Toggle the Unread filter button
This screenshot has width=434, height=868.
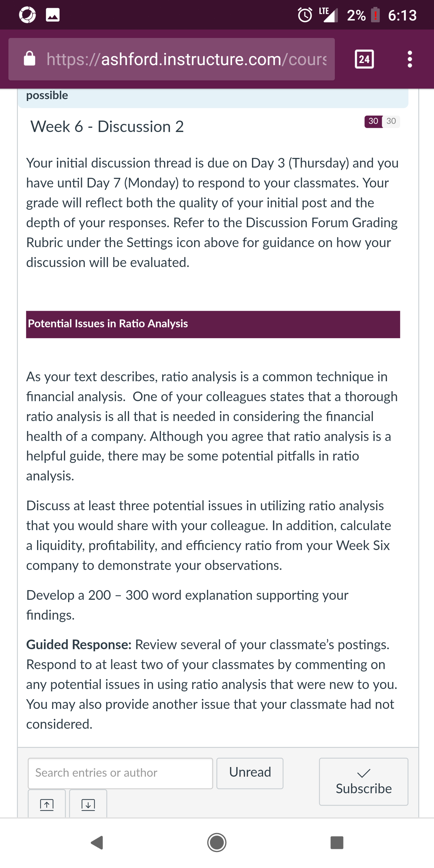[x=250, y=773]
